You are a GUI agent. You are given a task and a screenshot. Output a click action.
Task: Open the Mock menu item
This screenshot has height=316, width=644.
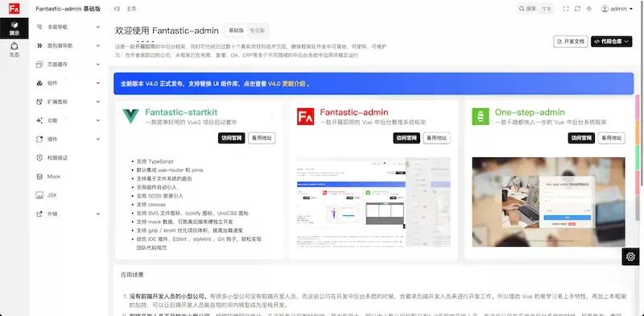click(68, 177)
